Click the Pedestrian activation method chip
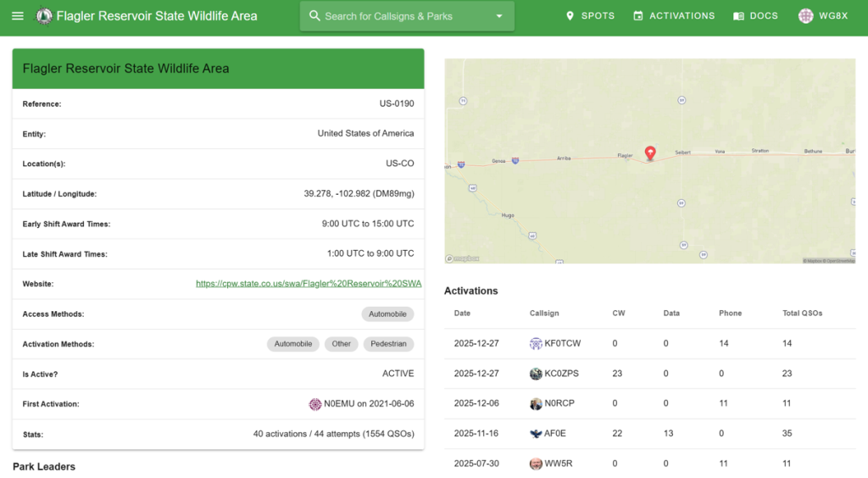868x478 pixels. tap(389, 344)
